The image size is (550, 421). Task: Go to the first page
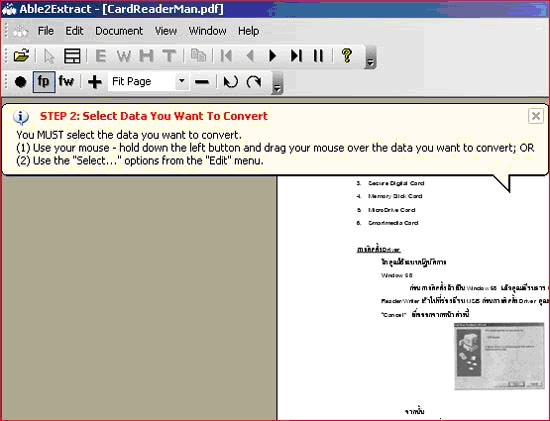click(226, 56)
